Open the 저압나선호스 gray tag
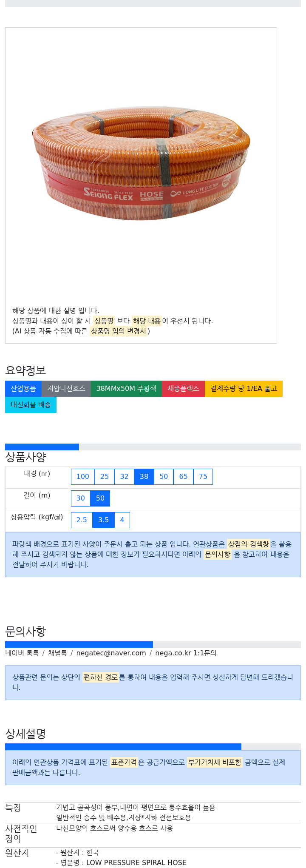The height and width of the screenshot is (868, 306). pyautogui.click(x=66, y=389)
